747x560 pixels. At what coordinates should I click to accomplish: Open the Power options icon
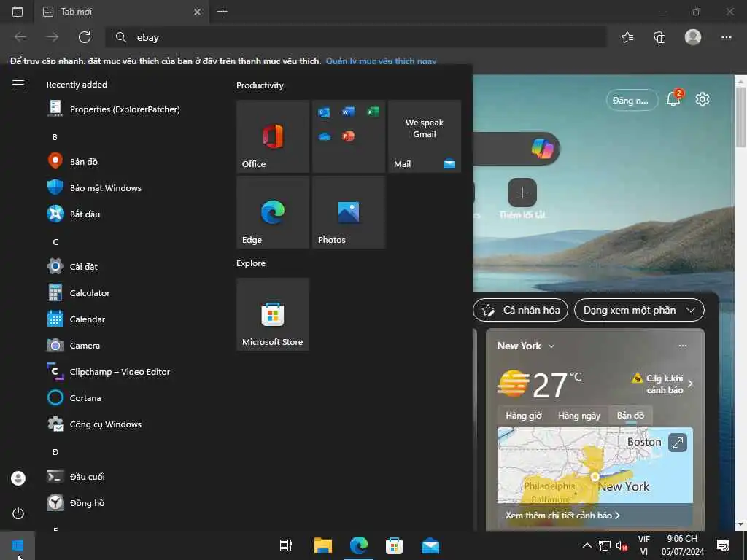tap(18, 513)
